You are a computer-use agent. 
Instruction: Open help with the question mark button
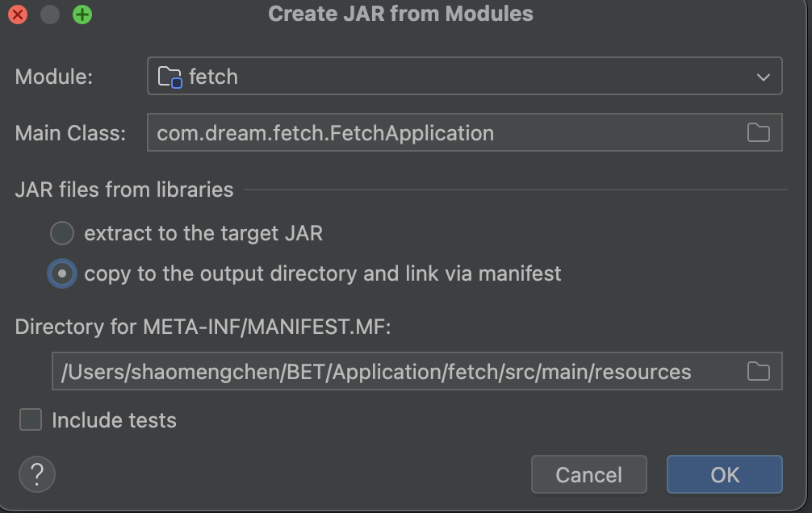click(36, 474)
